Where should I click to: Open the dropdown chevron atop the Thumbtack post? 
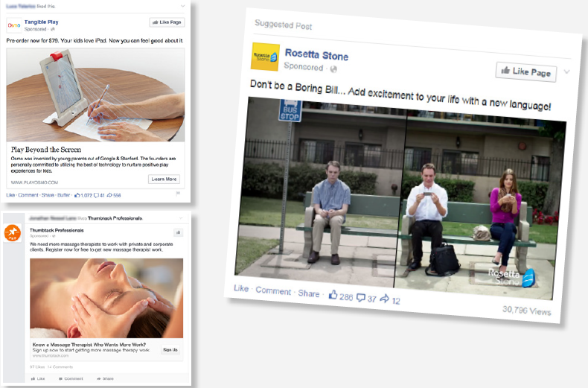pyautogui.click(x=181, y=218)
